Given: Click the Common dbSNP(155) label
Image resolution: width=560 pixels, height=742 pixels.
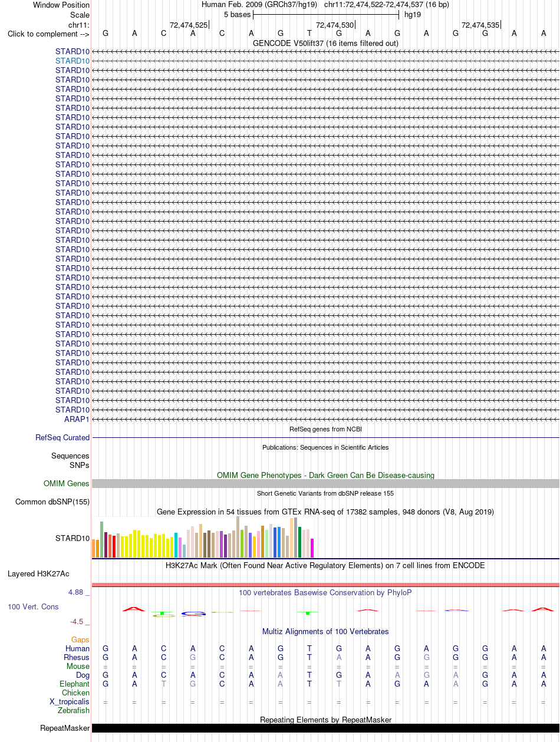Looking at the screenshot, I should [52, 502].
